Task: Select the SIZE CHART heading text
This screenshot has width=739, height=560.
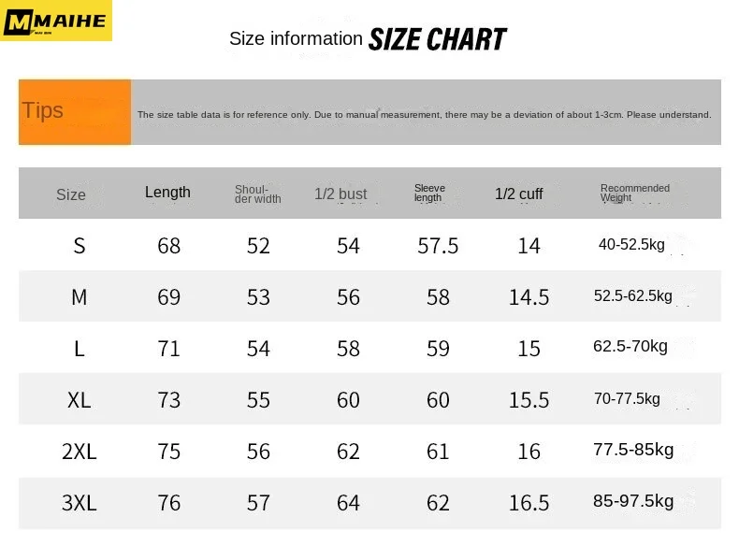Action: point(437,39)
